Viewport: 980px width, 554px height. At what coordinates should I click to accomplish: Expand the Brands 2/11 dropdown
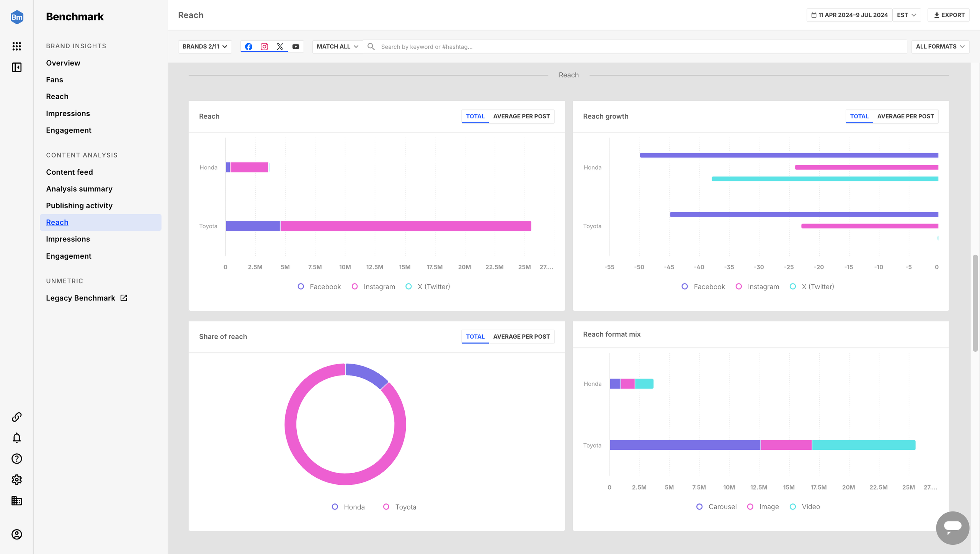205,46
